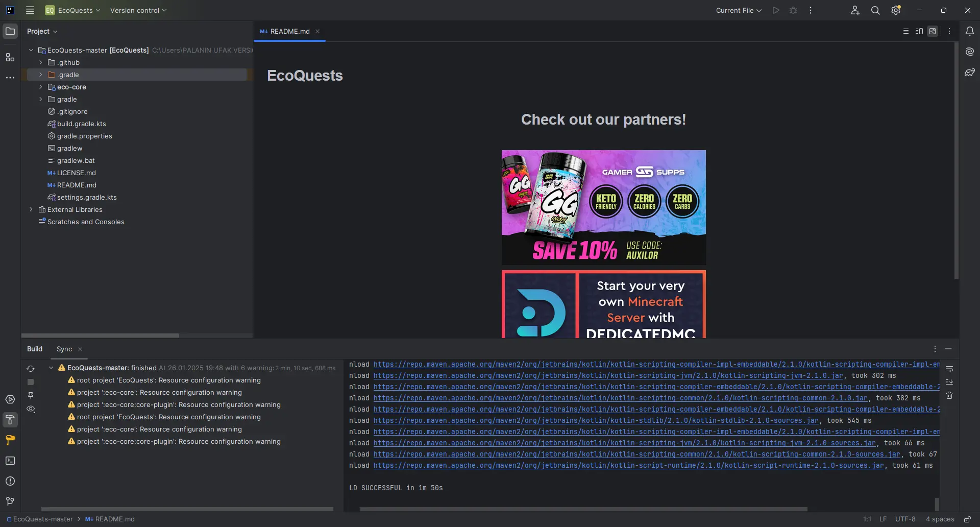Expand the .github folder
Viewport: 980px width, 527px height.
pos(41,62)
